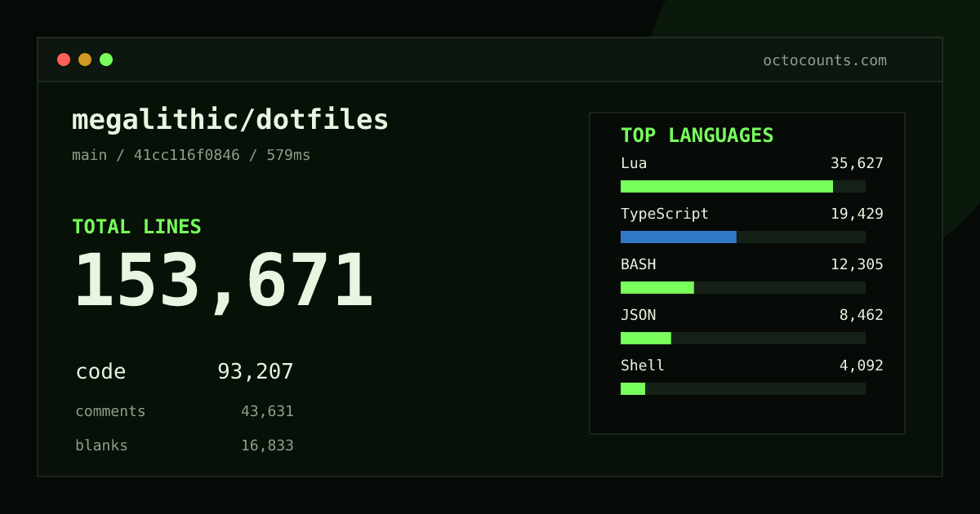The height and width of the screenshot is (514, 980).
Task: Click the 'comments' row label
Action: pos(110,411)
